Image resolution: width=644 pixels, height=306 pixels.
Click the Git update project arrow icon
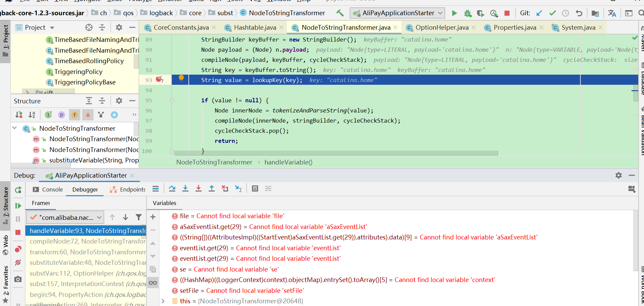coord(539,13)
